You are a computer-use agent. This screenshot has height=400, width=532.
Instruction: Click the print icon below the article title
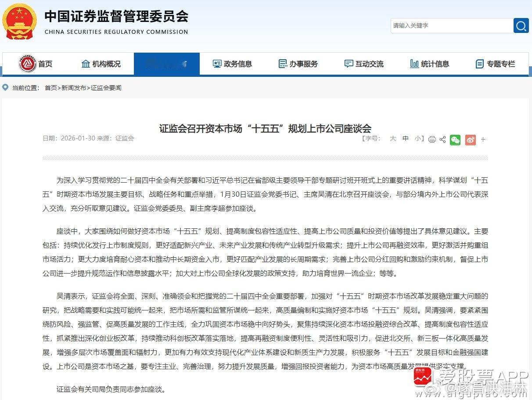432,139
